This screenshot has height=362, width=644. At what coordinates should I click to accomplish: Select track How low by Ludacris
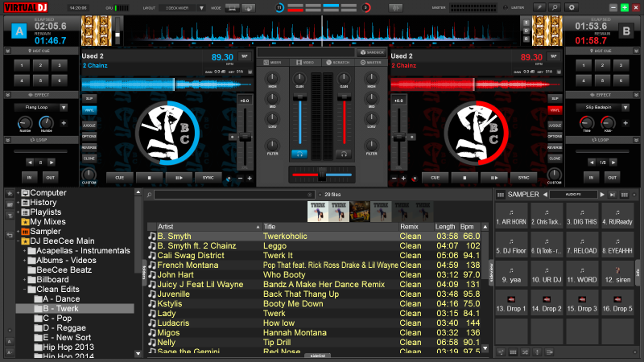[315, 323]
